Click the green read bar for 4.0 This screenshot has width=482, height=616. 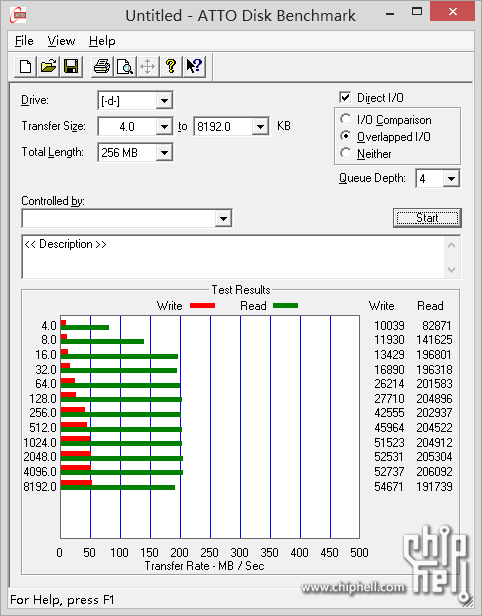pos(85,327)
